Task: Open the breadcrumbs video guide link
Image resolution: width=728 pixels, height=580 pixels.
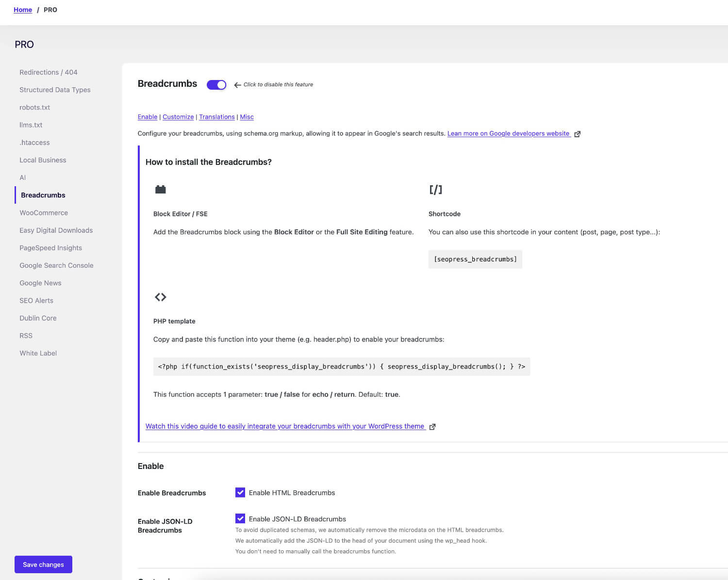Action: (x=285, y=426)
